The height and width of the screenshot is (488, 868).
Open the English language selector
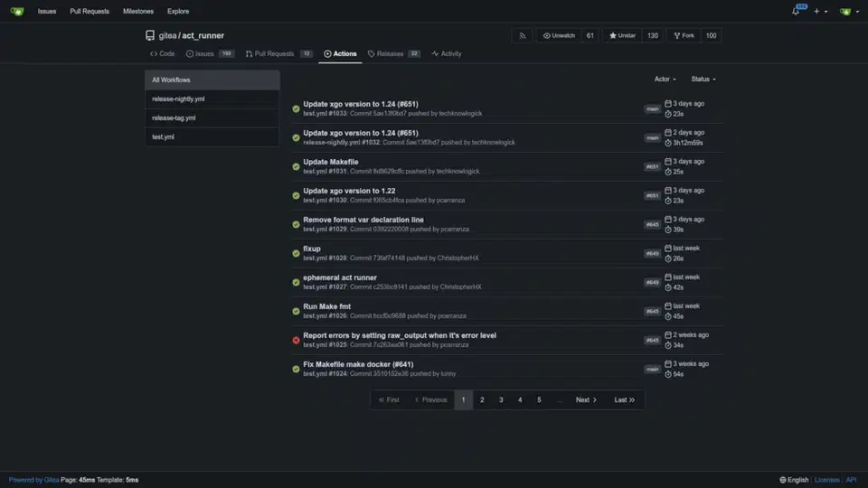click(794, 480)
